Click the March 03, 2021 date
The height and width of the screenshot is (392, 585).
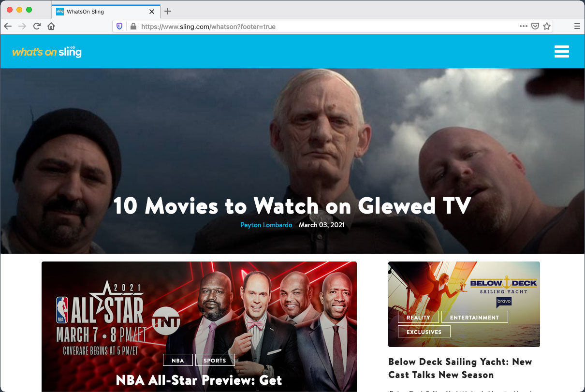322,225
